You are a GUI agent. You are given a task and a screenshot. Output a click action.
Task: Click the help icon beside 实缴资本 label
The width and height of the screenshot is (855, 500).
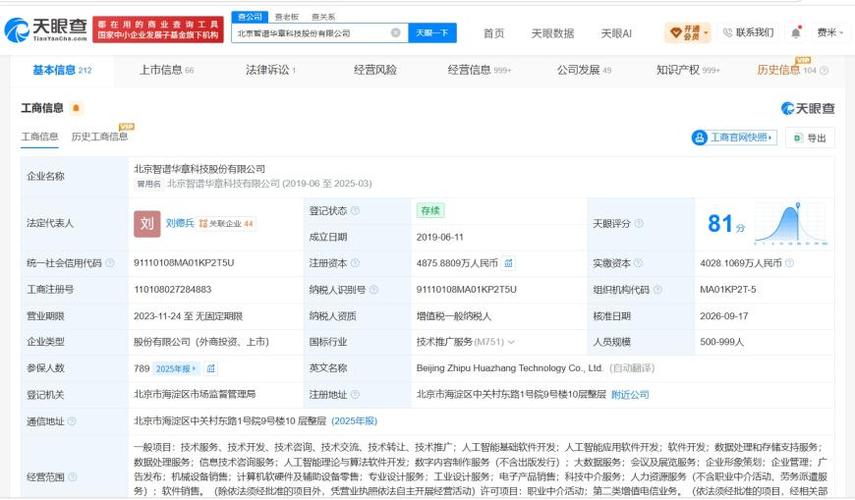tap(638, 263)
